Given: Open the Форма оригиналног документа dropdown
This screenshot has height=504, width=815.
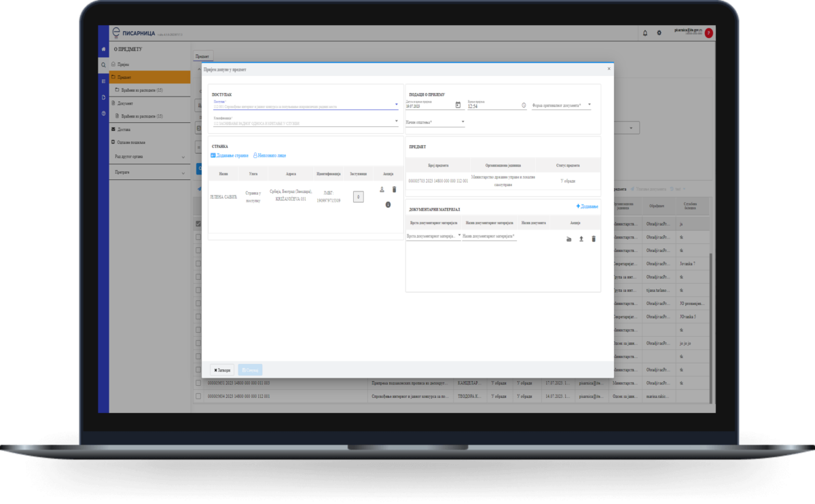Looking at the screenshot, I should click(588, 105).
